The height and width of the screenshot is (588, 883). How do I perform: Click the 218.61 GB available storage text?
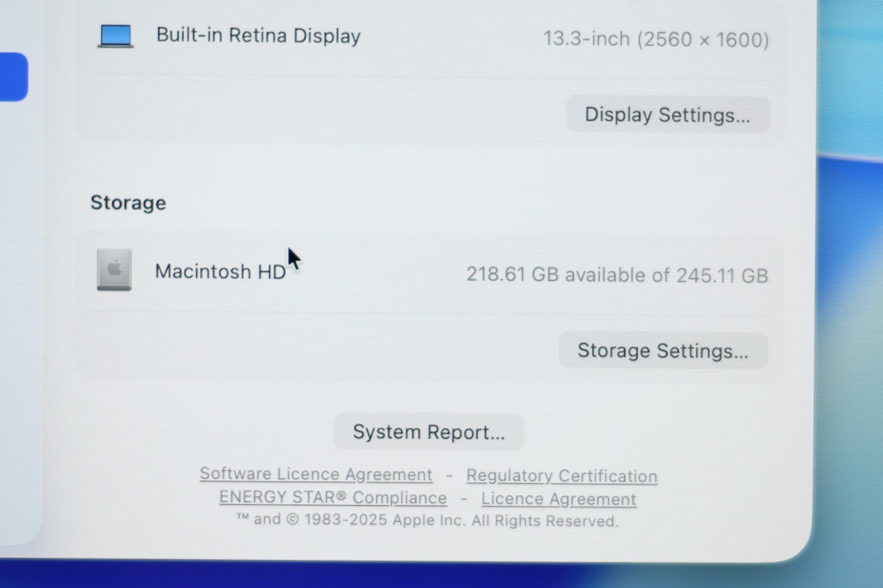click(617, 275)
